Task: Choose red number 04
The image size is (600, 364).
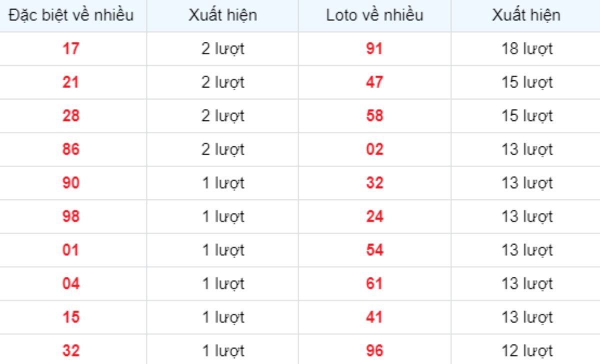Action: 71,283
